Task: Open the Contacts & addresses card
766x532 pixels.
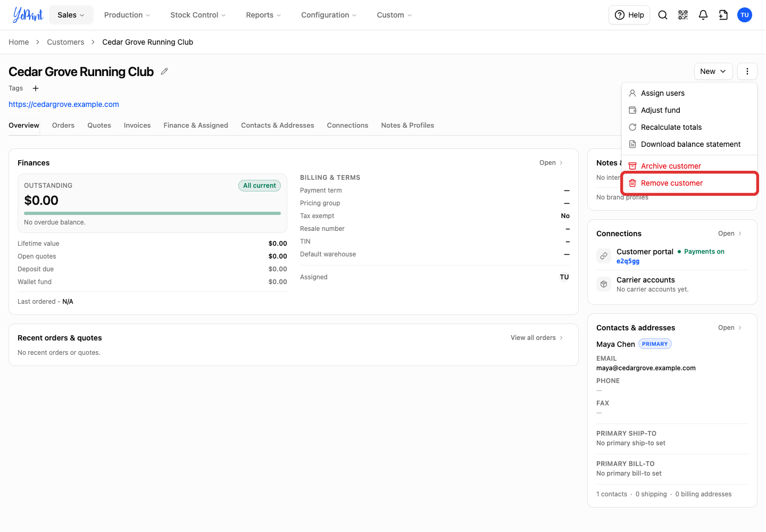Action: pos(730,328)
